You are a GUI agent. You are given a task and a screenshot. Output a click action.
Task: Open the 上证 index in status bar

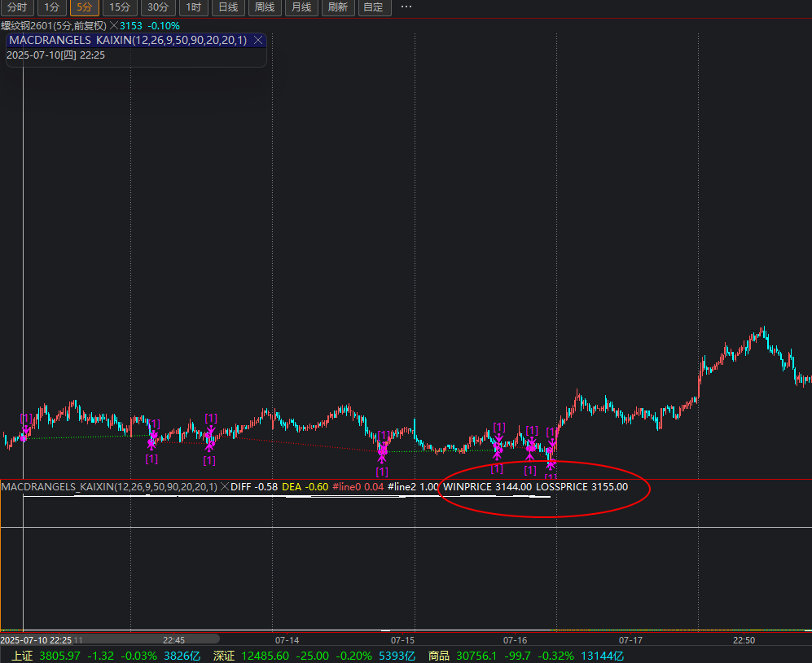22,656
